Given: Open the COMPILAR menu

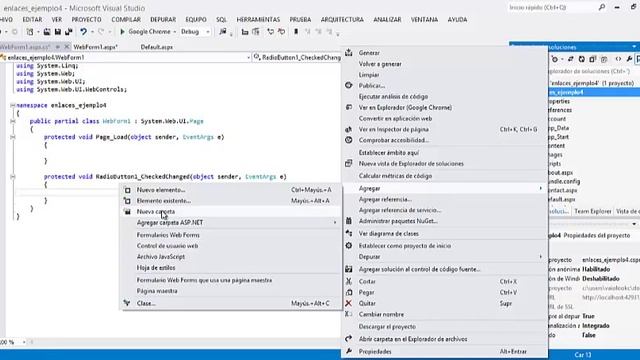Looking at the screenshot, I should click(126, 20).
